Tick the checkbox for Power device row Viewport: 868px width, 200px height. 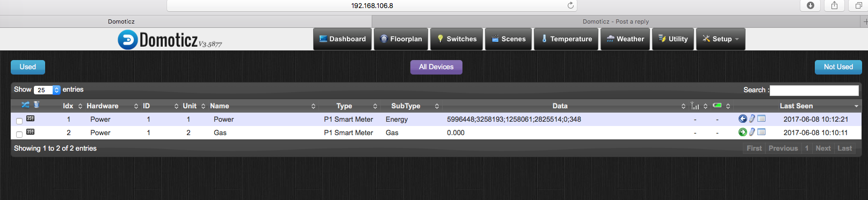[x=19, y=121]
